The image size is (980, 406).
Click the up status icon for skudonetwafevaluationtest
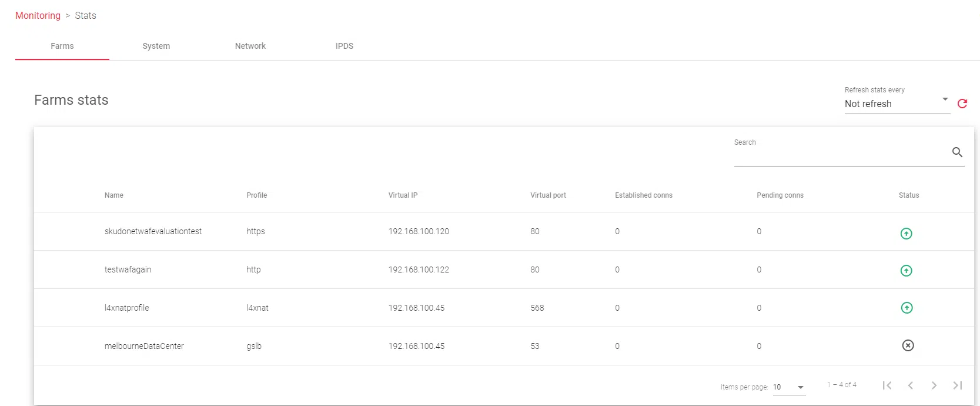click(x=906, y=234)
